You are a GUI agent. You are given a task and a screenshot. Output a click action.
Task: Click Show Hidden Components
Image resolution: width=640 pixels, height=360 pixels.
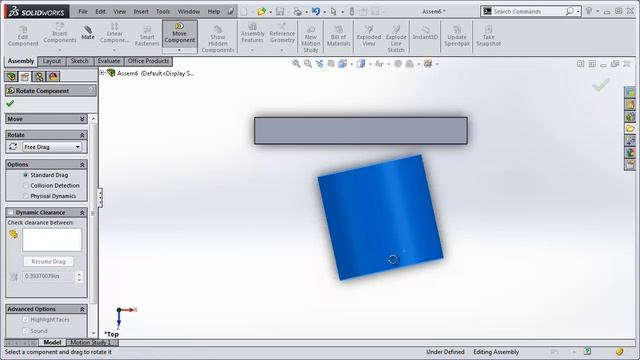pos(218,38)
